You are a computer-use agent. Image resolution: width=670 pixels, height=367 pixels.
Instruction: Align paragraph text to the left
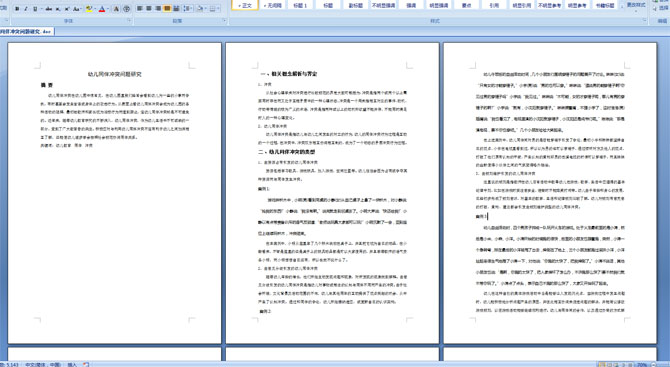tap(140, 9)
